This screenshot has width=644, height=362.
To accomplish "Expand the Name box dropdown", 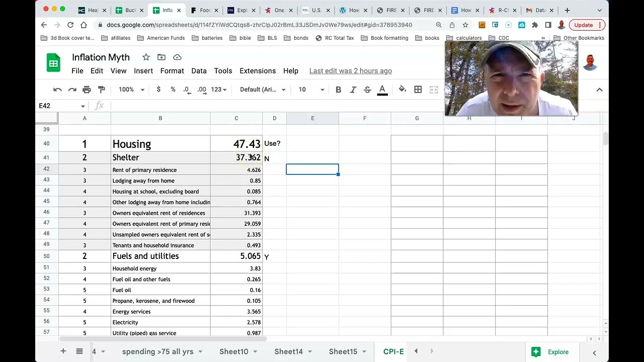I will 83,106.
